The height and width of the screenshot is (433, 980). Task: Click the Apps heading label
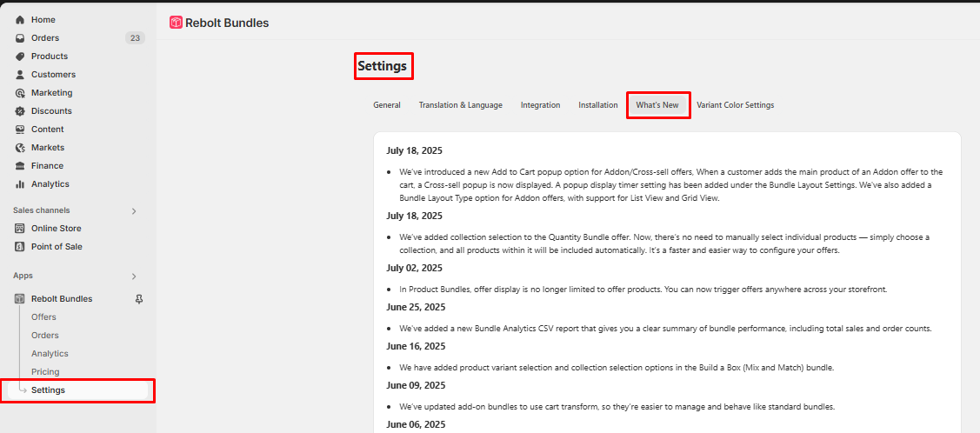click(23, 276)
